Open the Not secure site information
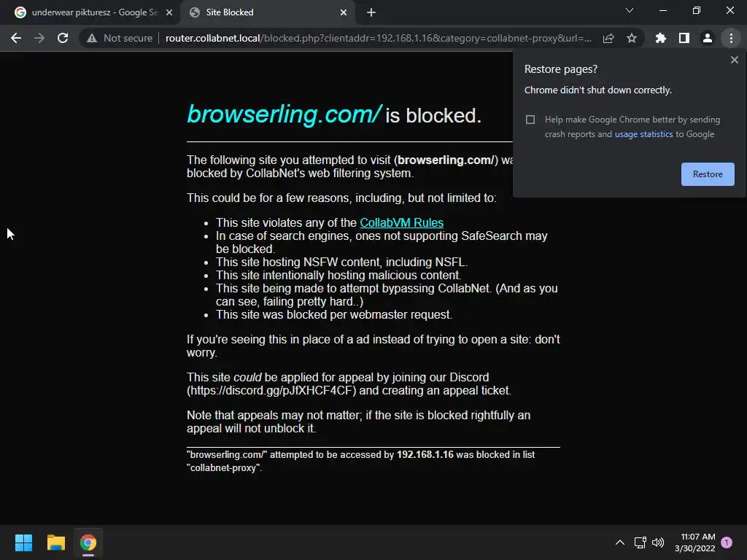747x560 pixels. tap(119, 38)
